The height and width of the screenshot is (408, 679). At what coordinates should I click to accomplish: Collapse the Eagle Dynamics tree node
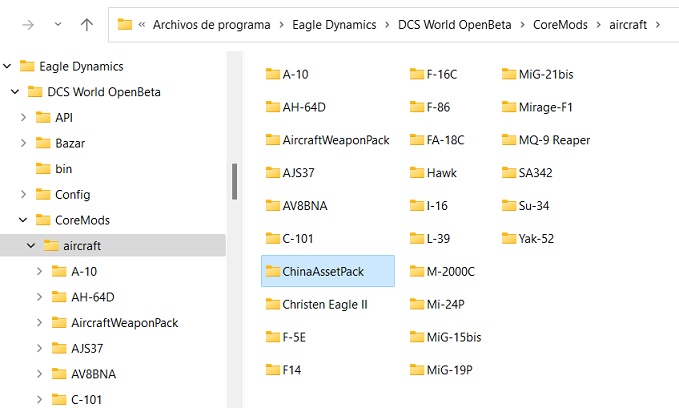[x=7, y=66]
